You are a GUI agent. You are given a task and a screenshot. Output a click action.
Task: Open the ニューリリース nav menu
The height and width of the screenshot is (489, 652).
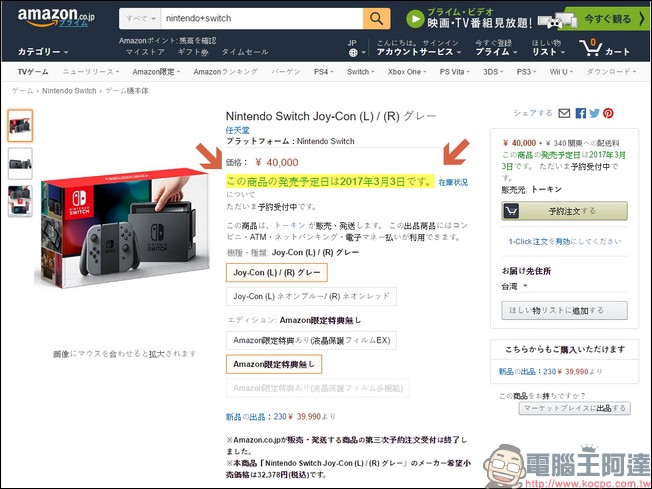(91, 72)
